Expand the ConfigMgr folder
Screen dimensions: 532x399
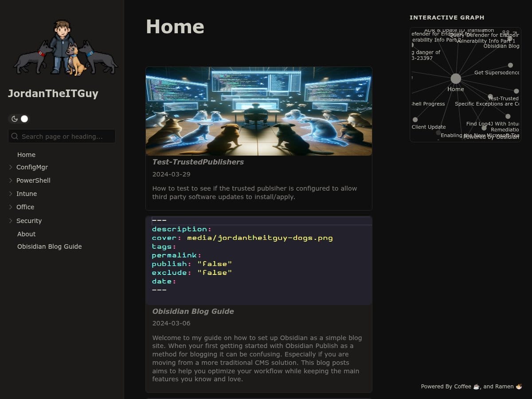(x=11, y=167)
